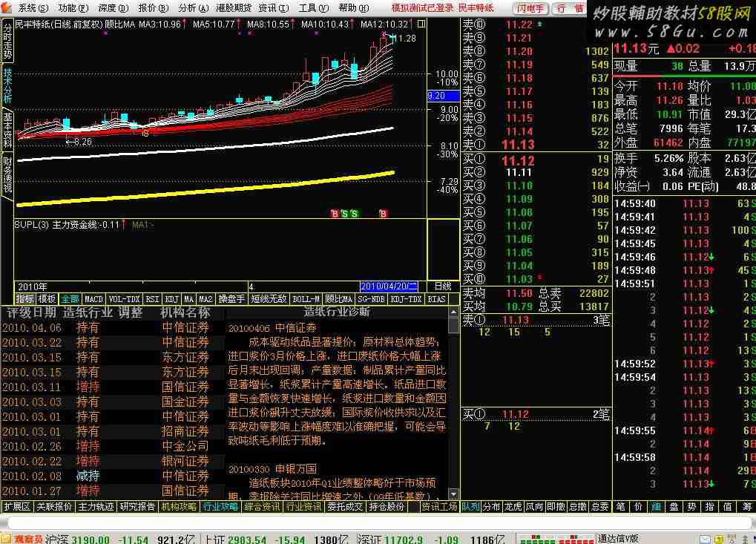Switch indicator to MA2
The width and height of the screenshot is (756, 544).
[206, 299]
